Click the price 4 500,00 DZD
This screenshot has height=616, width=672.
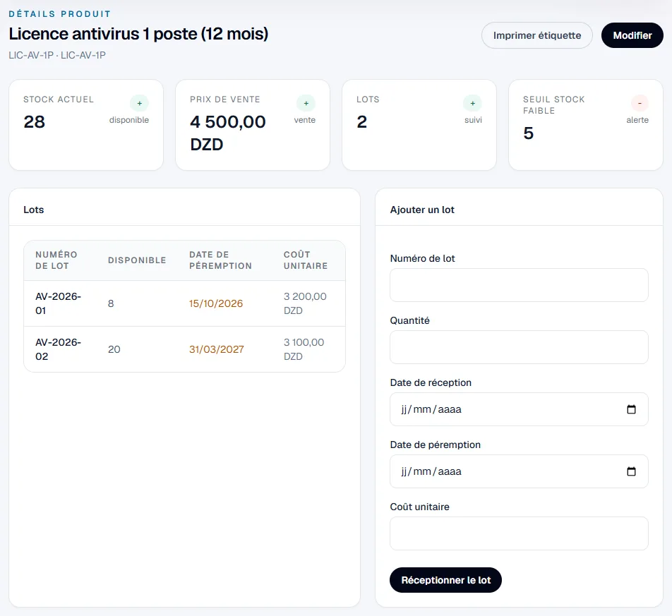point(228,133)
